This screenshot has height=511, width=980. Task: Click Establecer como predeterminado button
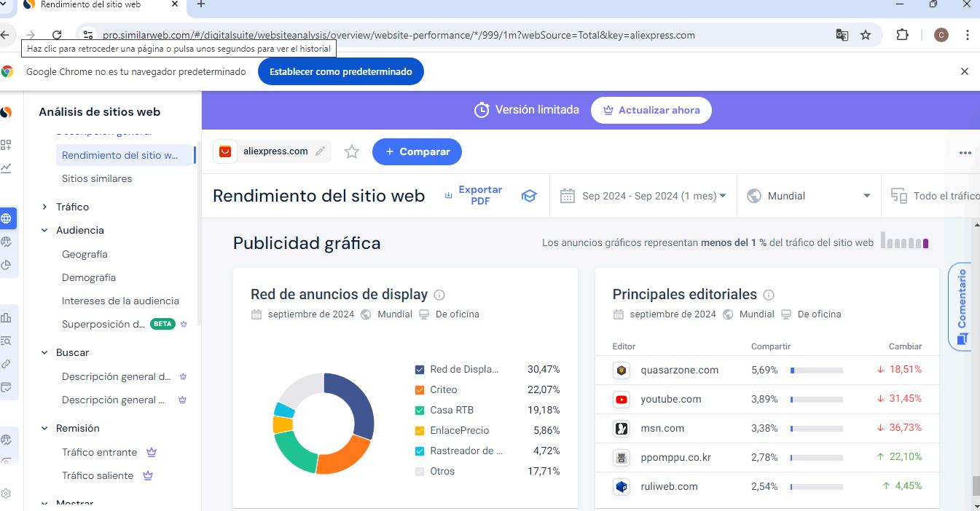(x=340, y=71)
